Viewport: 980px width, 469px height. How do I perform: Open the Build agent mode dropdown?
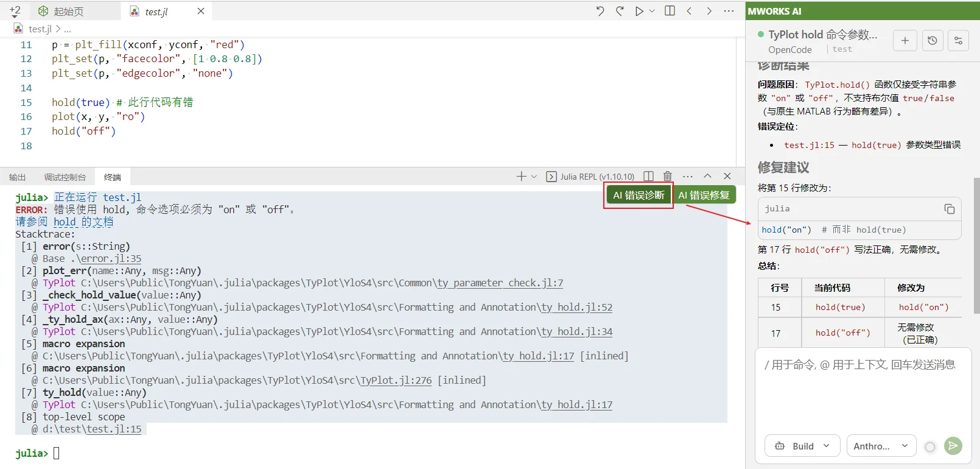[802, 446]
